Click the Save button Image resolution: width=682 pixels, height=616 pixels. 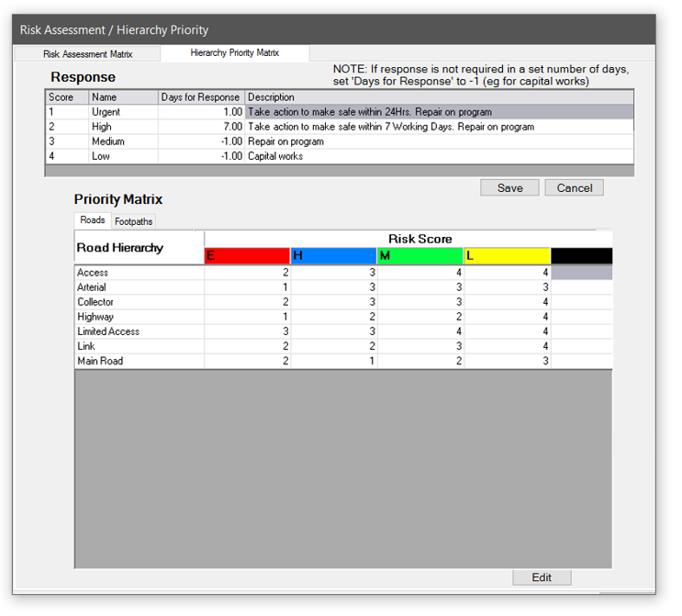509,187
